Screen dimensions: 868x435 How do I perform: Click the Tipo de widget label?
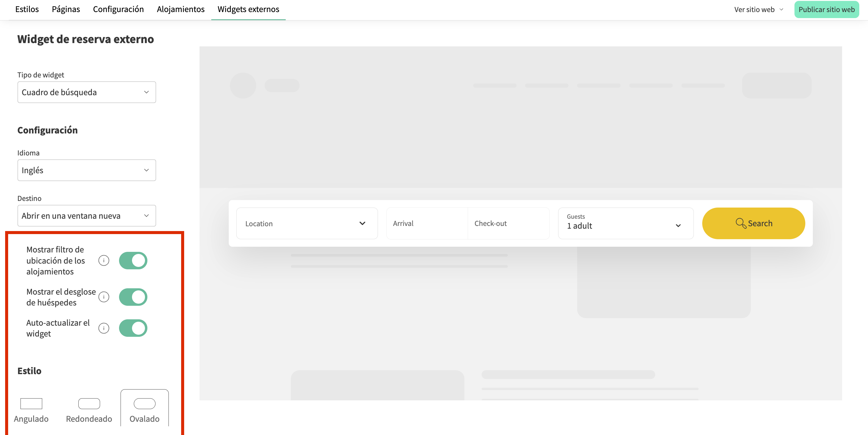(x=41, y=75)
